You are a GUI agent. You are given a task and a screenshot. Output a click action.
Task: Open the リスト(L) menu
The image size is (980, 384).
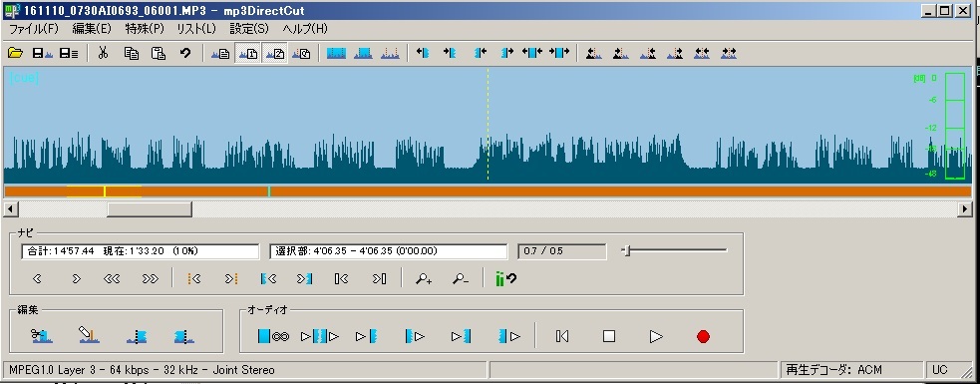[196, 29]
